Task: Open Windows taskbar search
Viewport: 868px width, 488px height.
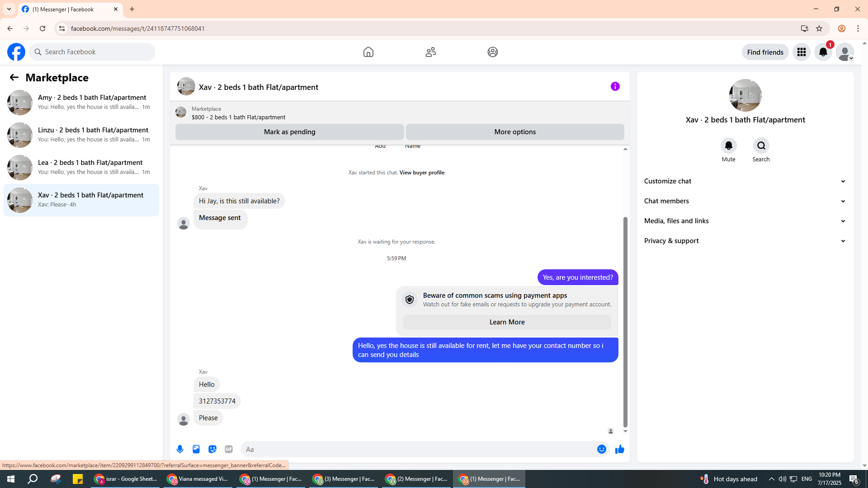Action: 33,479
